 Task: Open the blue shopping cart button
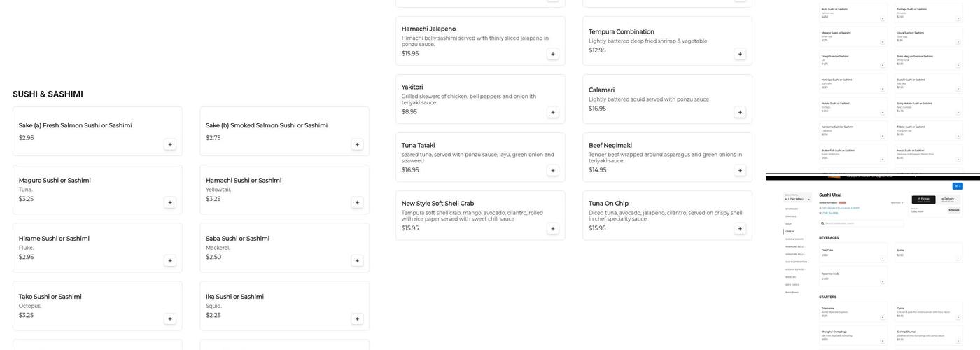pyautogui.click(x=957, y=185)
